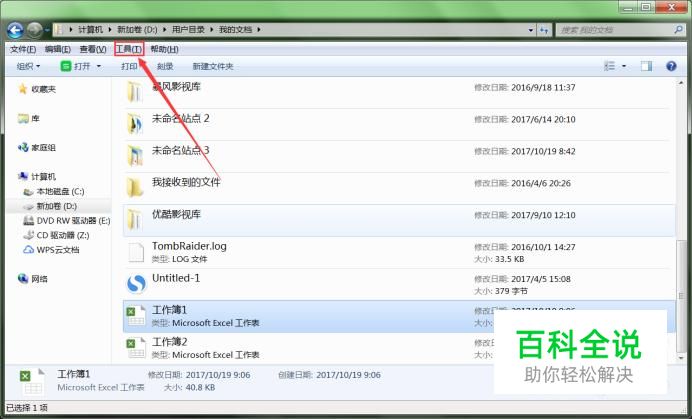Click the 工作簿1 Excel file icon
The width and height of the screenshot is (692, 419).
click(x=135, y=316)
